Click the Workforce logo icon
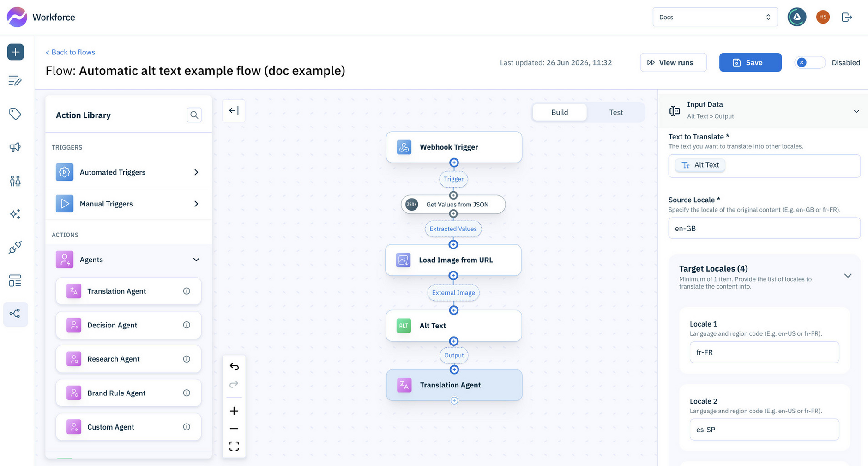Image resolution: width=868 pixels, height=466 pixels. pyautogui.click(x=17, y=17)
